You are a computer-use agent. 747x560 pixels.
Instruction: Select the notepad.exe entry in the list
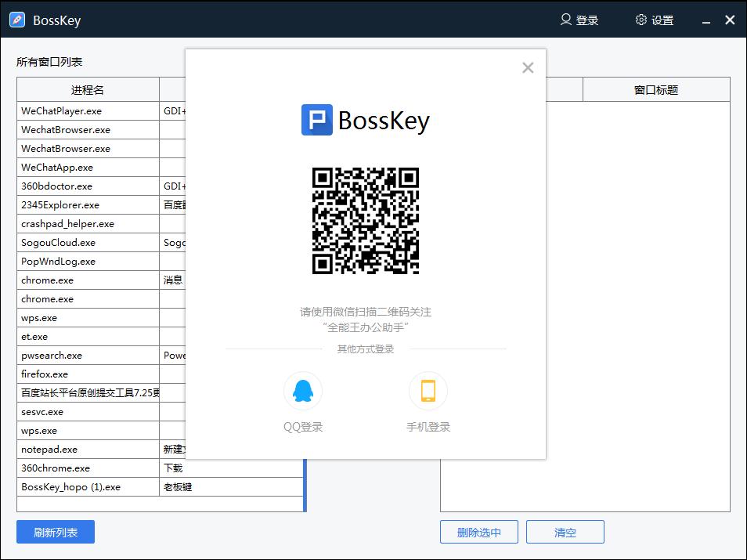88,449
